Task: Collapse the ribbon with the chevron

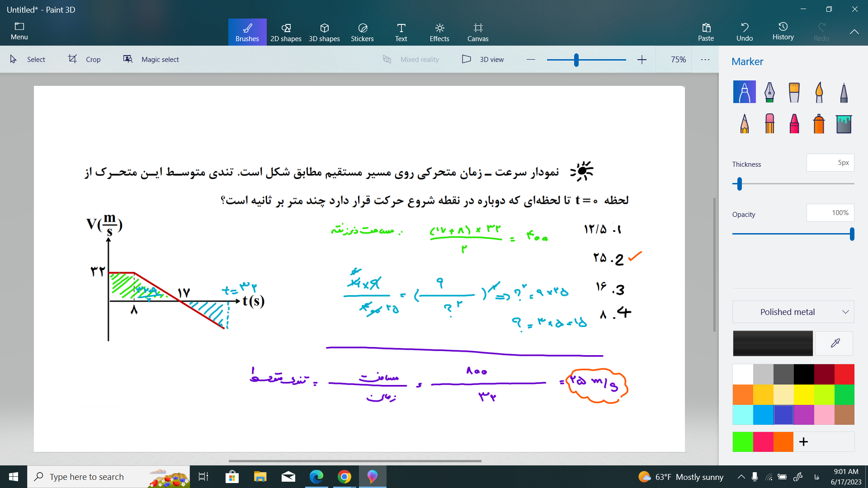Action: pyautogui.click(x=854, y=32)
